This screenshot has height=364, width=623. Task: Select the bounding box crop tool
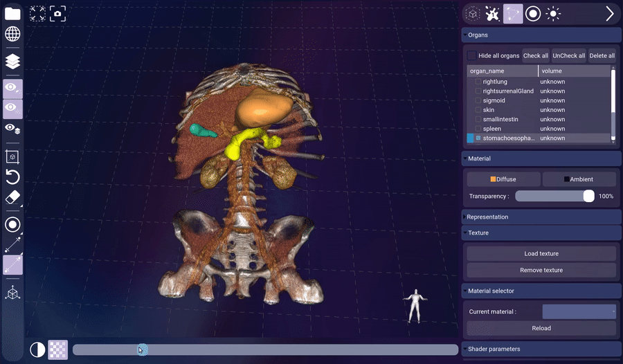(x=12, y=157)
